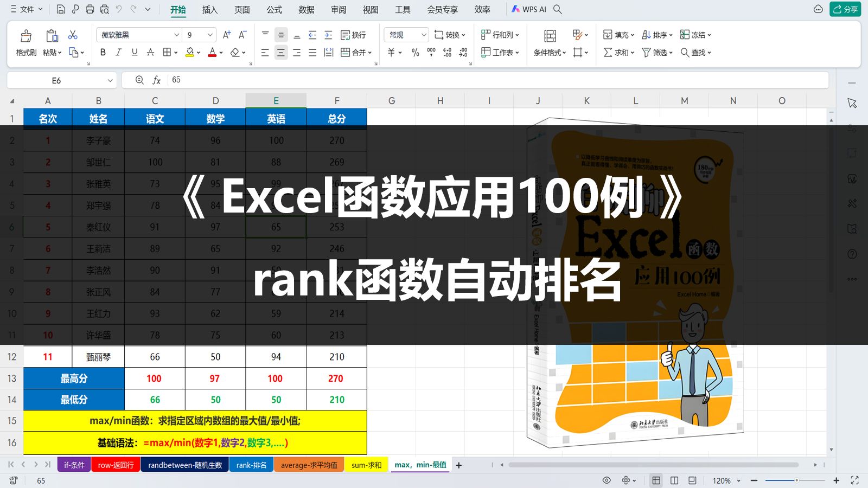The width and height of the screenshot is (868, 488).
Task: Apply red font color swatch
Action: 212,53
